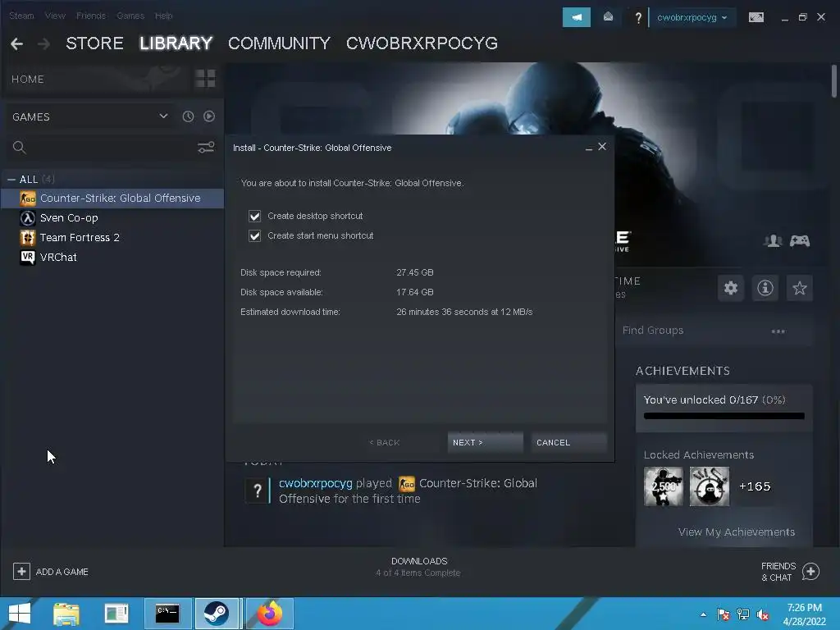Open the Games menu
This screenshot has height=630, width=840.
pyautogui.click(x=130, y=16)
